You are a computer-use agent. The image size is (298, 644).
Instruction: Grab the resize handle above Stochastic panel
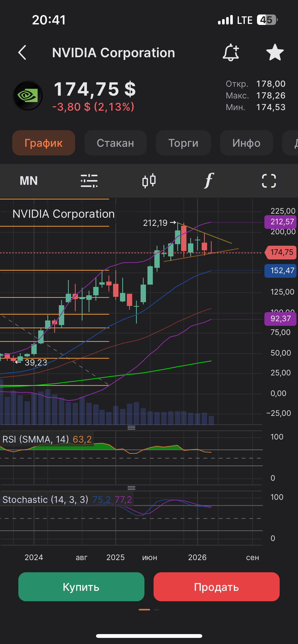tap(131, 488)
